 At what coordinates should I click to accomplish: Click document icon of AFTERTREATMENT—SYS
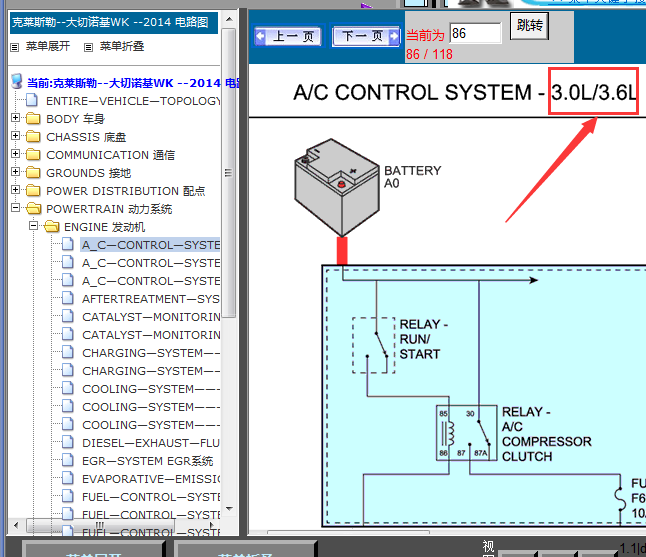coord(68,298)
